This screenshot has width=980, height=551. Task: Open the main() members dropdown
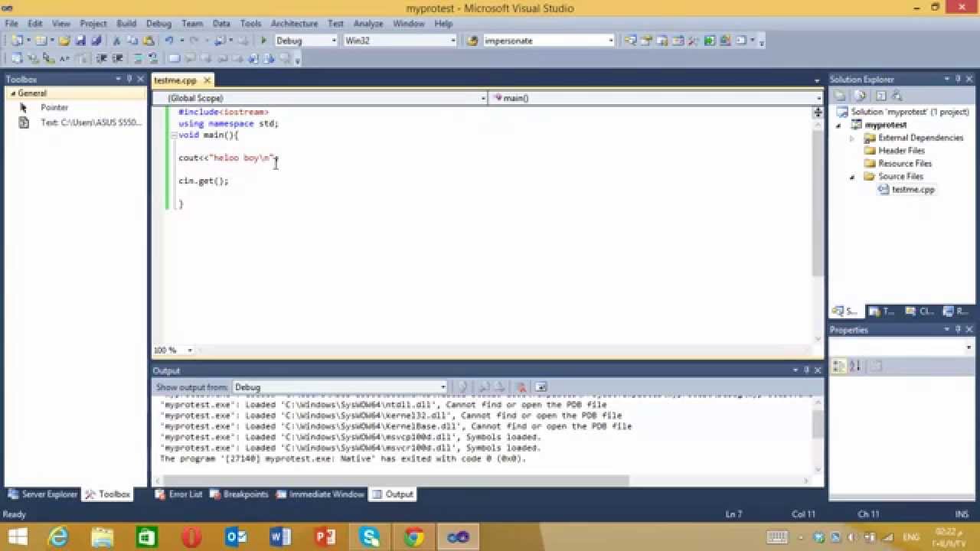[x=818, y=98]
